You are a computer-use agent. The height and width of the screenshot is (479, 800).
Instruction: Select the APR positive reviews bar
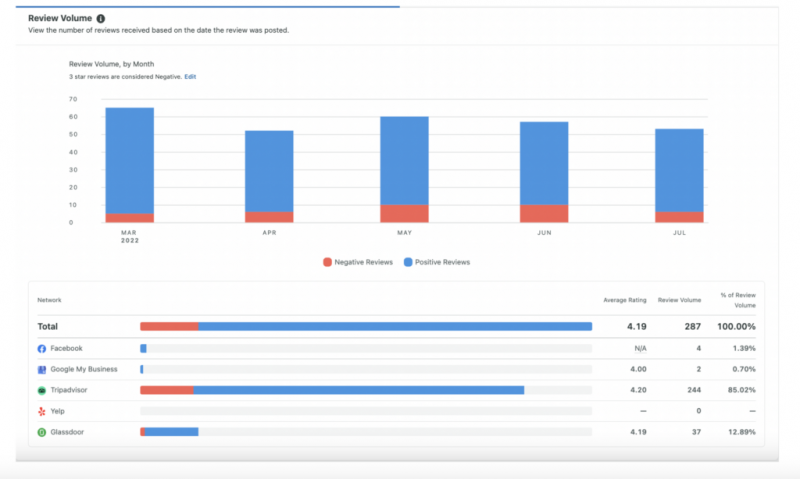point(269,171)
